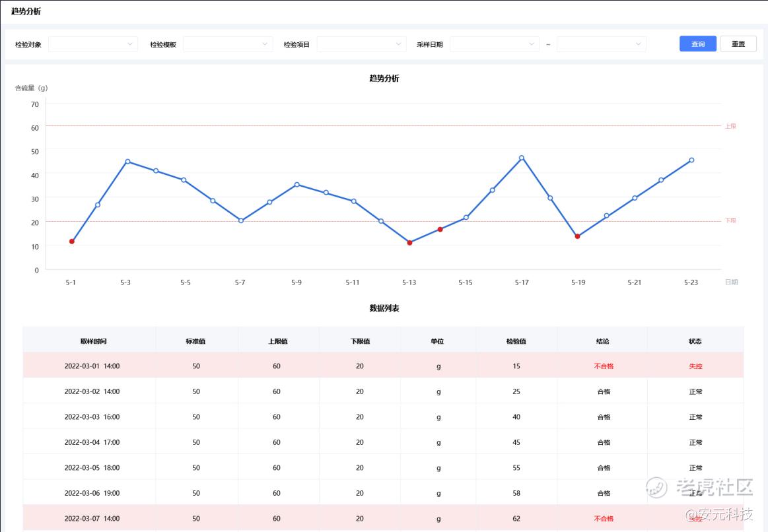Click the blue 查询 button
Image resolution: width=768 pixels, height=532 pixels.
pos(698,44)
